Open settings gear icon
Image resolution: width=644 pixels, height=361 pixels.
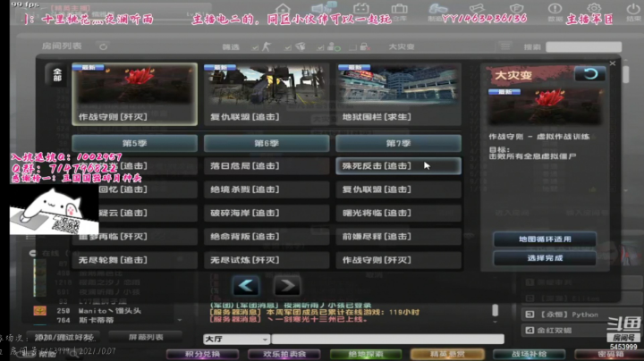point(594,8)
